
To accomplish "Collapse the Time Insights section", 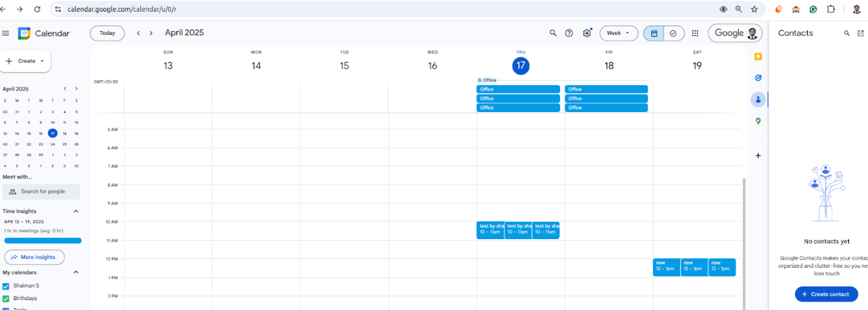I will pyautogui.click(x=76, y=211).
